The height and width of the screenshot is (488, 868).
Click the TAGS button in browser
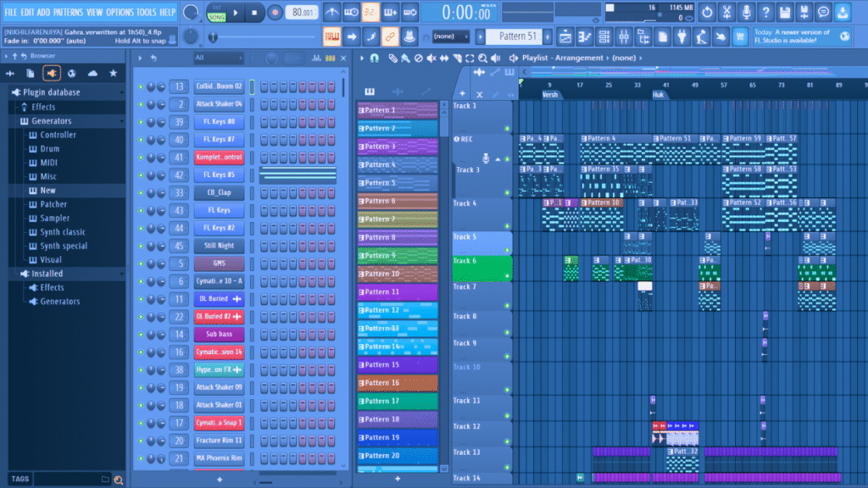coord(20,480)
